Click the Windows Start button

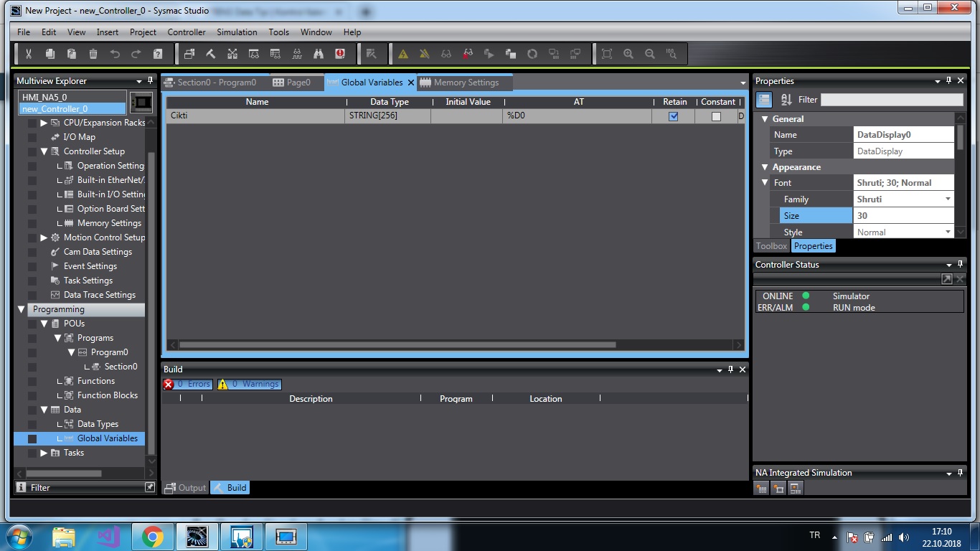tap(19, 536)
